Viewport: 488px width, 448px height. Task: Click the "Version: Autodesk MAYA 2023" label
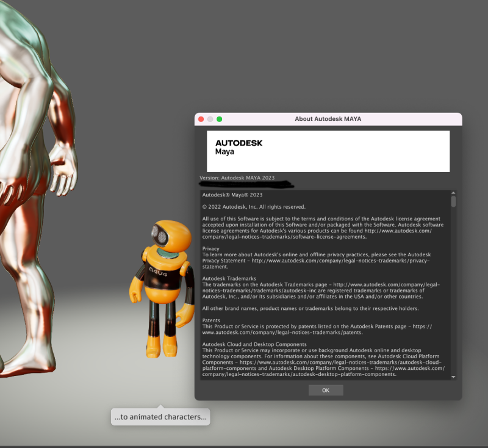[x=237, y=178]
